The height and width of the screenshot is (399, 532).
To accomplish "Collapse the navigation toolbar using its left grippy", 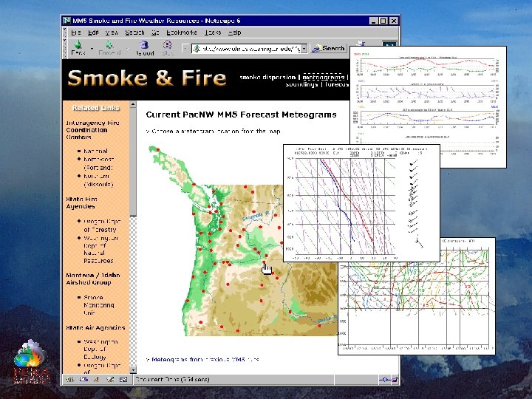I will [65, 48].
